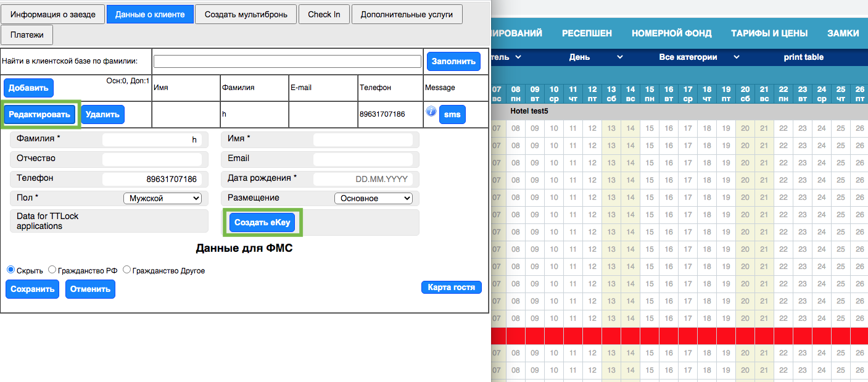Expand the День period dropdown
This screenshot has height=382, width=868.
coord(595,57)
